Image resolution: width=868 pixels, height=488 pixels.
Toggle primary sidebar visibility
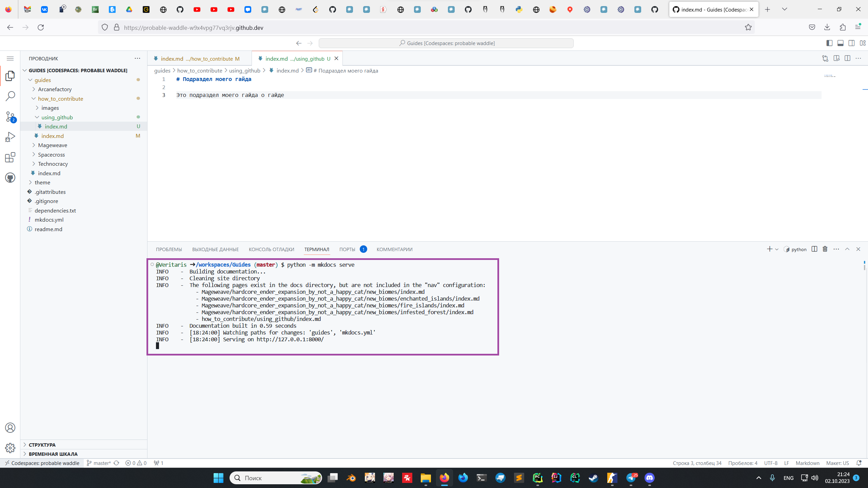coord(829,43)
